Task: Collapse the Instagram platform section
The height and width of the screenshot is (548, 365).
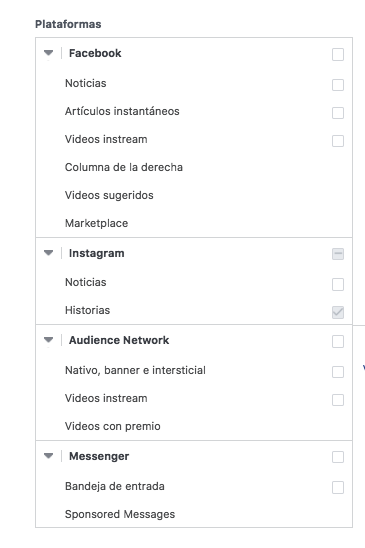Action: (x=49, y=253)
